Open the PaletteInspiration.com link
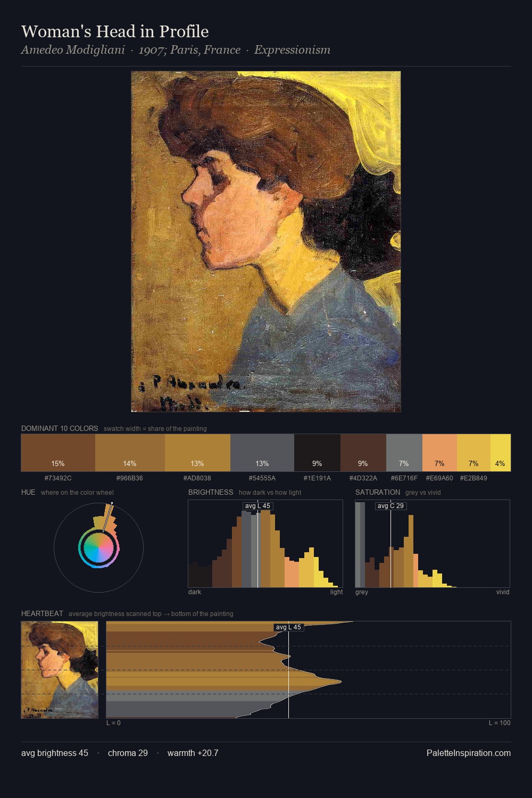532x798 pixels. 469,753
